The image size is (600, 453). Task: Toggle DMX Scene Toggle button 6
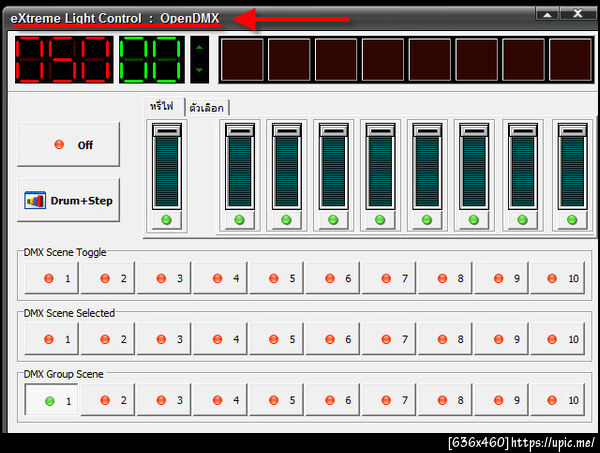click(x=333, y=278)
